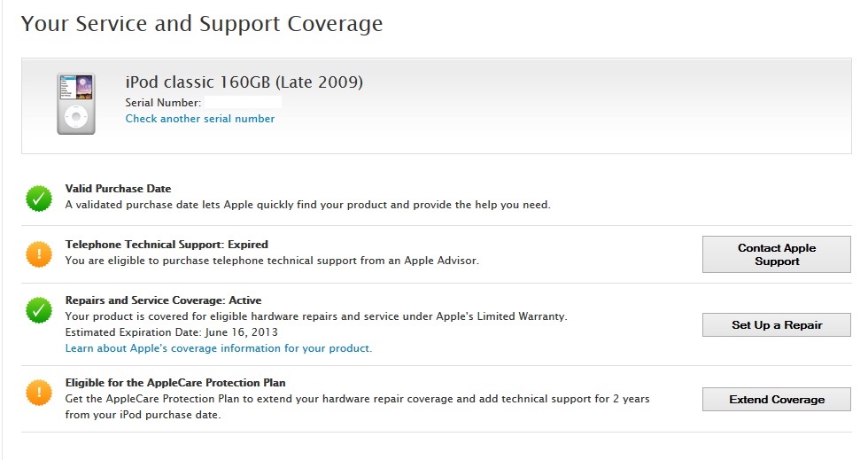Image resolution: width=868 pixels, height=460 pixels.
Task: Click the Telephone Technical Support: Expired heading
Action: [167, 245]
